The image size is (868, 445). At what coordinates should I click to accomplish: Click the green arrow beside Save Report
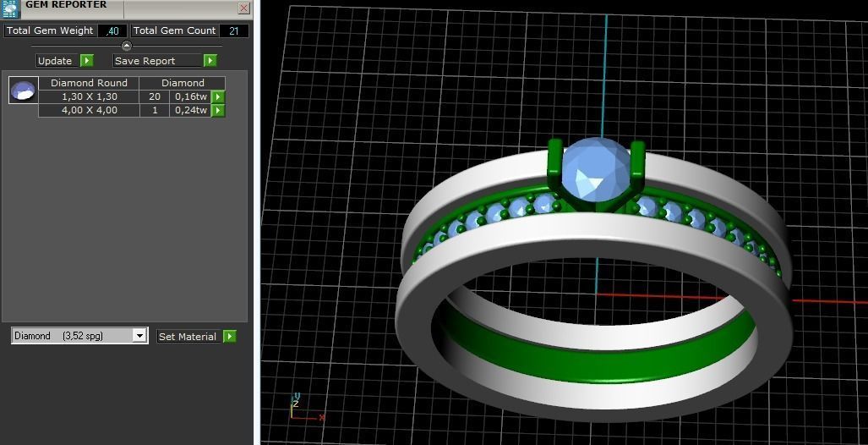coord(210,60)
